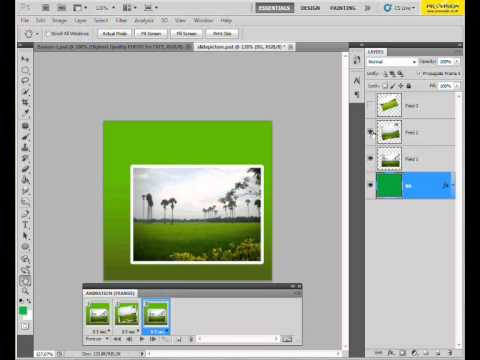Screen dimensions: 480x360
Task: Select the Clone Stamp tool
Action: point(25,148)
